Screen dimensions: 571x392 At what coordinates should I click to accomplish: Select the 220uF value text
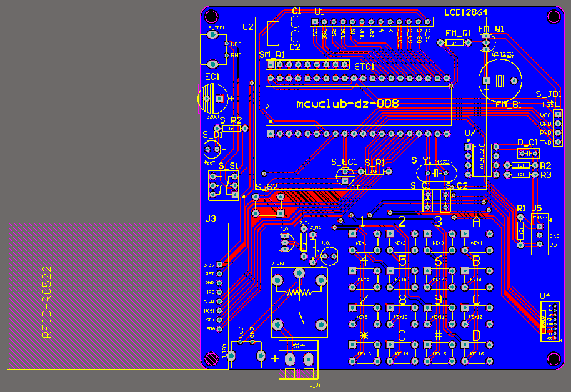(214, 117)
